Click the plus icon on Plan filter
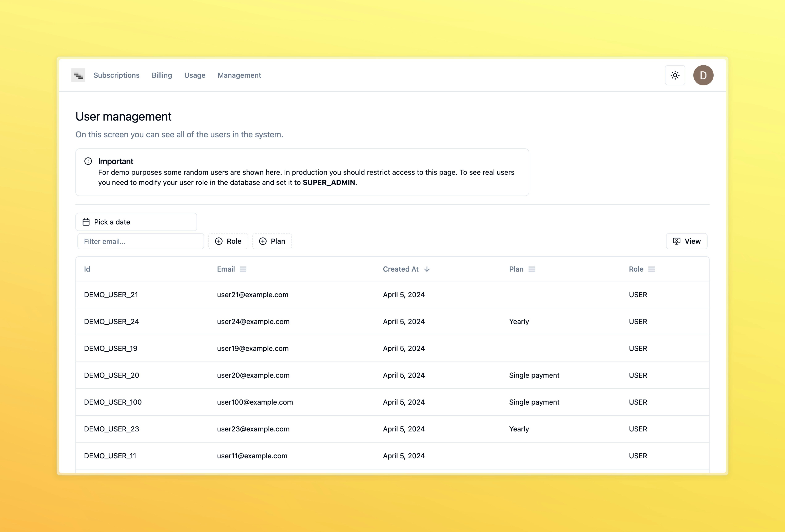Image resolution: width=785 pixels, height=532 pixels. coord(263,241)
